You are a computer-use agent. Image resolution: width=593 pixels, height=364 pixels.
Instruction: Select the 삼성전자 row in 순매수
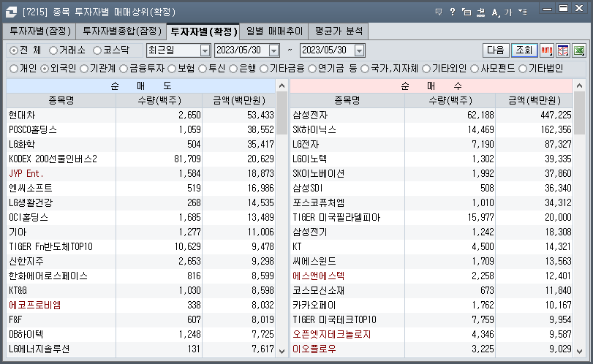pos(431,115)
